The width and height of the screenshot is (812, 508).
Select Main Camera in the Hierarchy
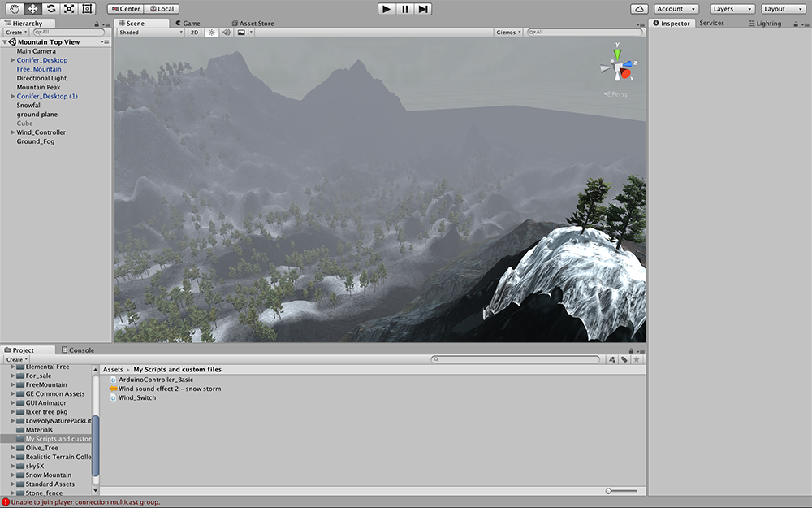tap(36, 50)
